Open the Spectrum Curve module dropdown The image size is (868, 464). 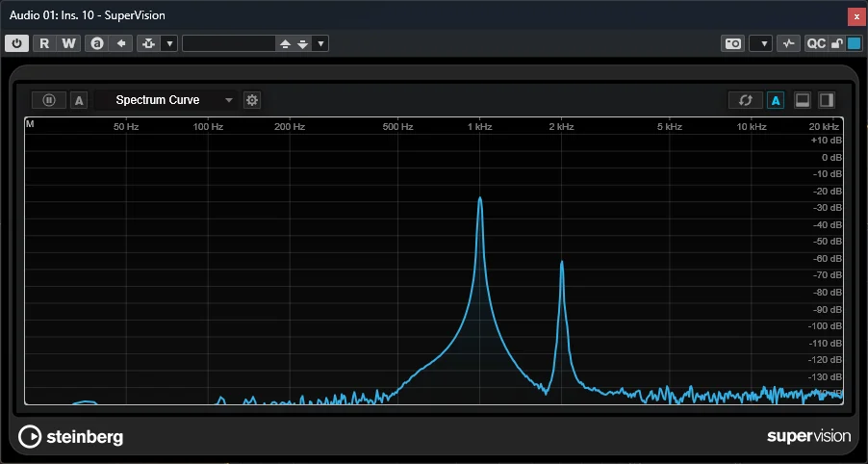(x=166, y=100)
